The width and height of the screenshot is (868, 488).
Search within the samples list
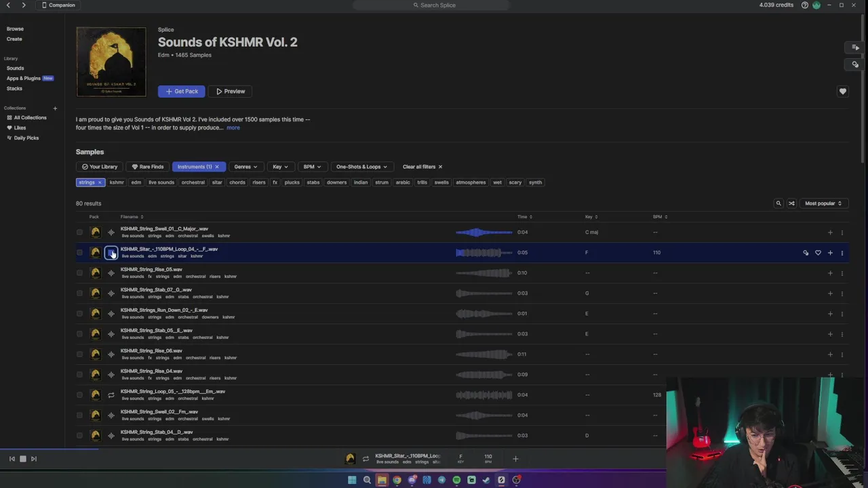(778, 203)
